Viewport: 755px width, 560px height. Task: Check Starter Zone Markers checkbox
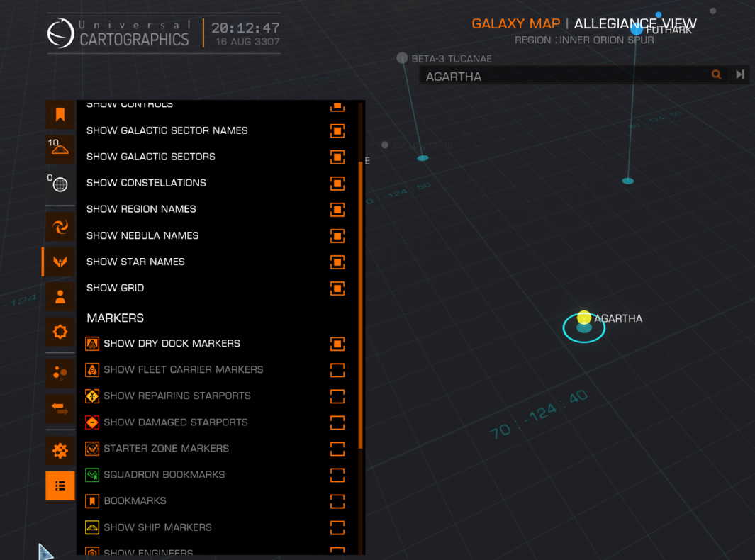point(337,449)
